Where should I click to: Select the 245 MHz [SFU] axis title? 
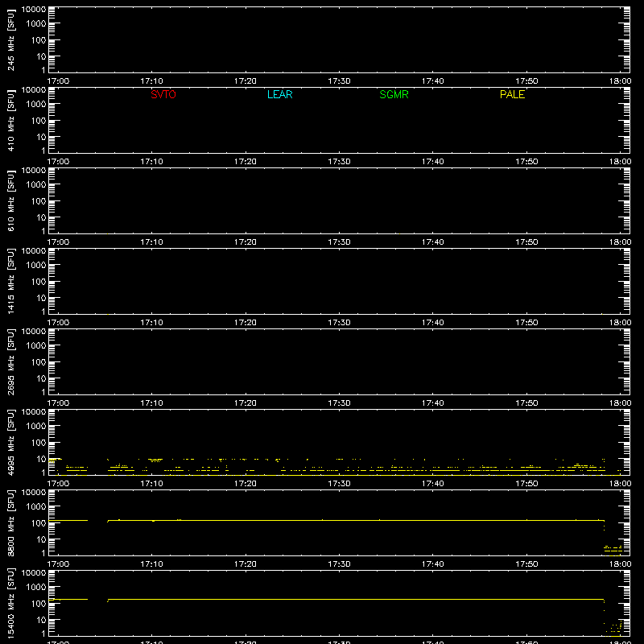pyautogui.click(x=11, y=39)
